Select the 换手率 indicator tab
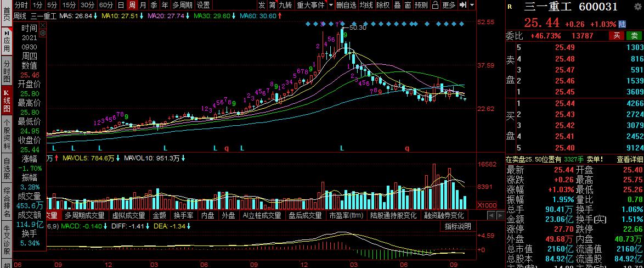 tap(183, 215)
